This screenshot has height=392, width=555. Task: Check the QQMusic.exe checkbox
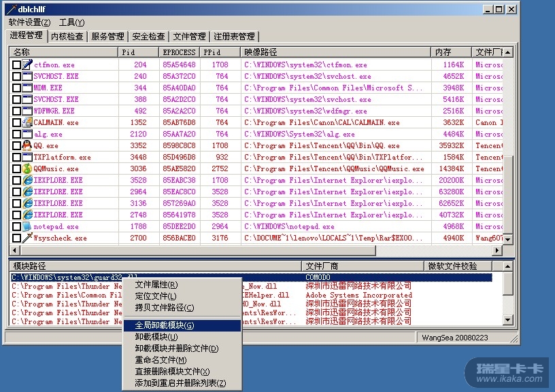click(16, 169)
